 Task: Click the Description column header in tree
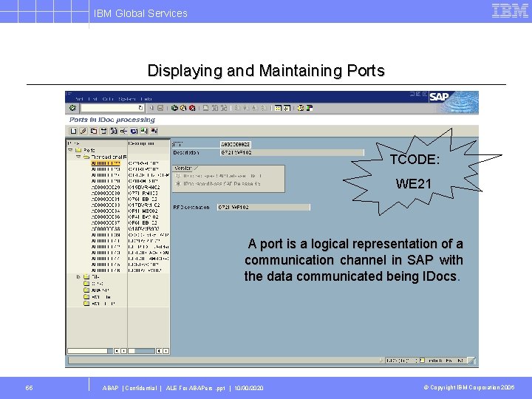point(149,143)
